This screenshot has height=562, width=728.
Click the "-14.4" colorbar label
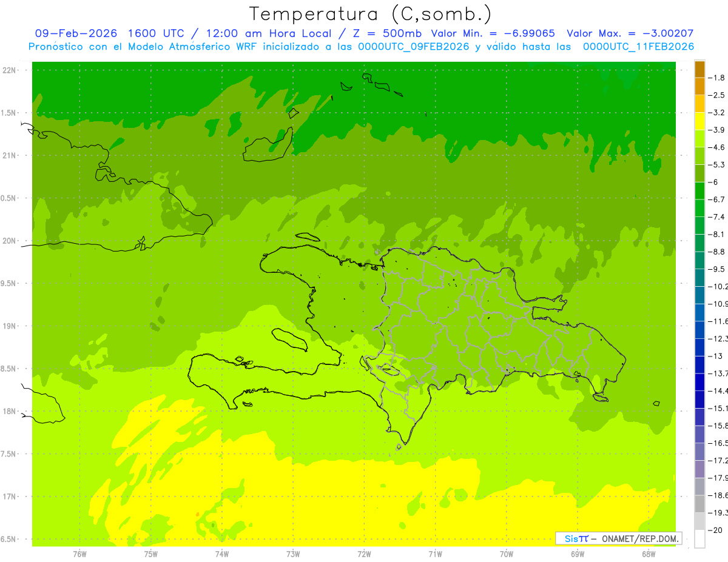(x=719, y=391)
